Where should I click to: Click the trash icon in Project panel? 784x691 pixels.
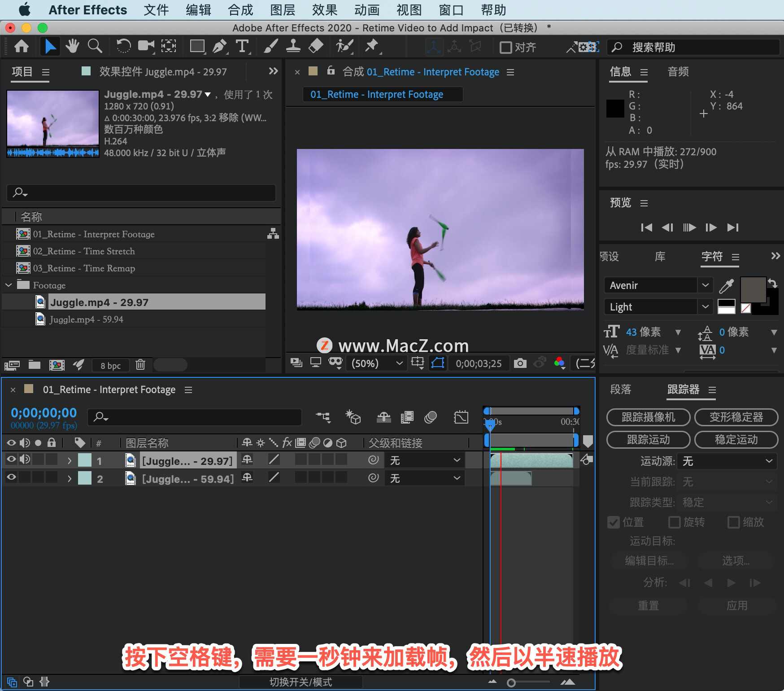click(140, 365)
